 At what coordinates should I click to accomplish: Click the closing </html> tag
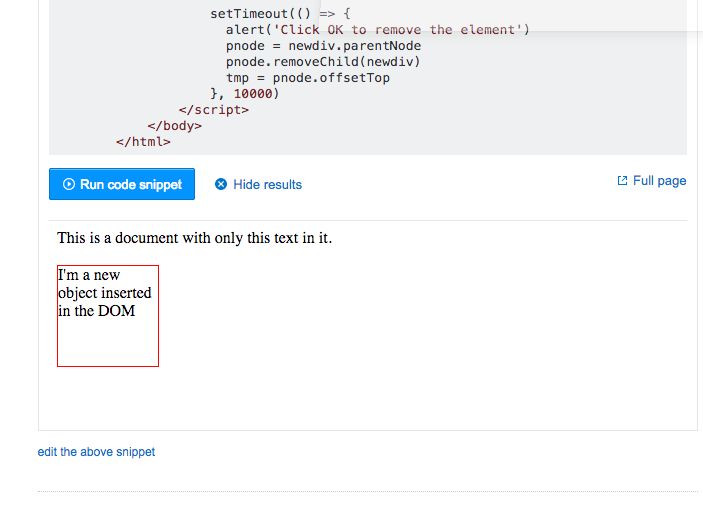click(143, 142)
